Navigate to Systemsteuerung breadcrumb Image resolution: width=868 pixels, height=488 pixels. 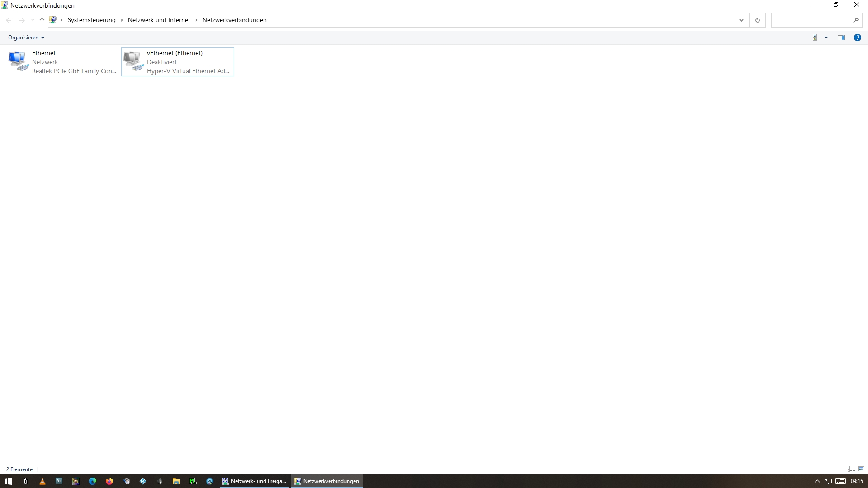click(x=91, y=20)
